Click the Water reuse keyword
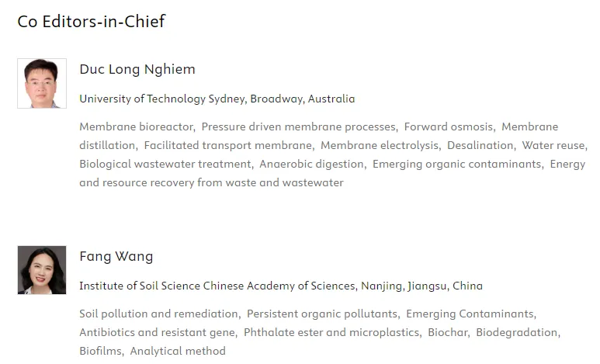 pyautogui.click(x=553, y=145)
